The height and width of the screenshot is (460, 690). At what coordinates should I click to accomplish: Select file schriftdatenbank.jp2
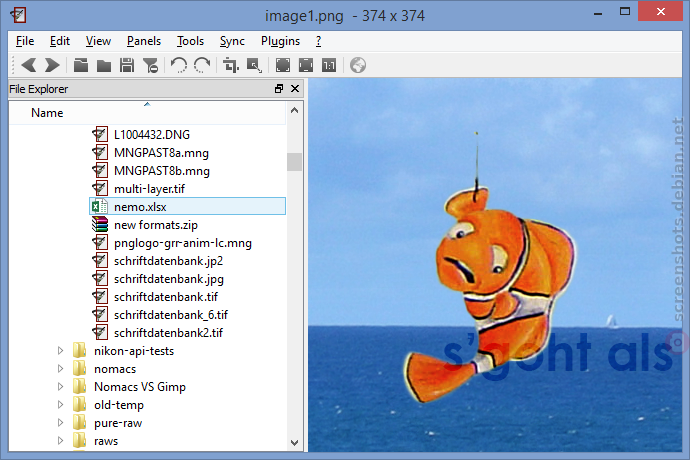pos(168,261)
